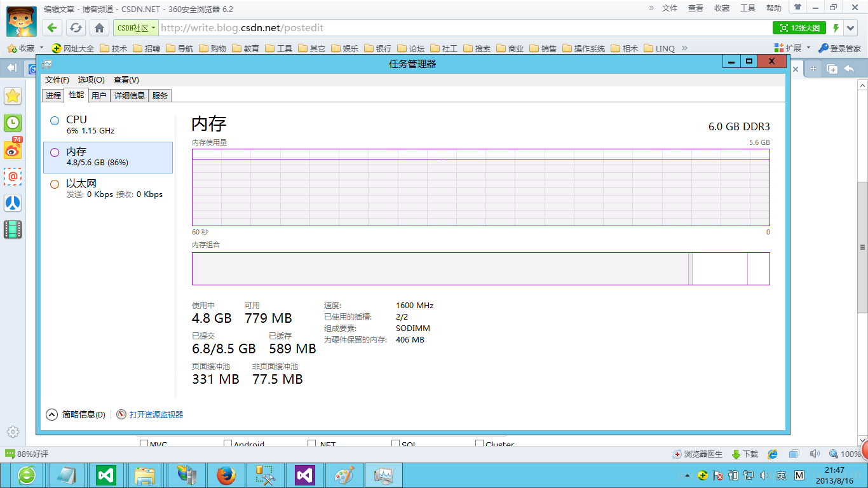
Task: Check the Cluster checkbox on blog page
Action: click(479, 444)
